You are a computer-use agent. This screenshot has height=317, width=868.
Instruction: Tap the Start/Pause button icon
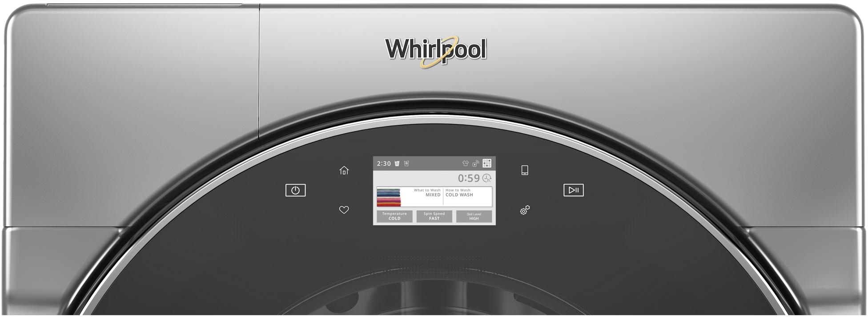tap(574, 190)
